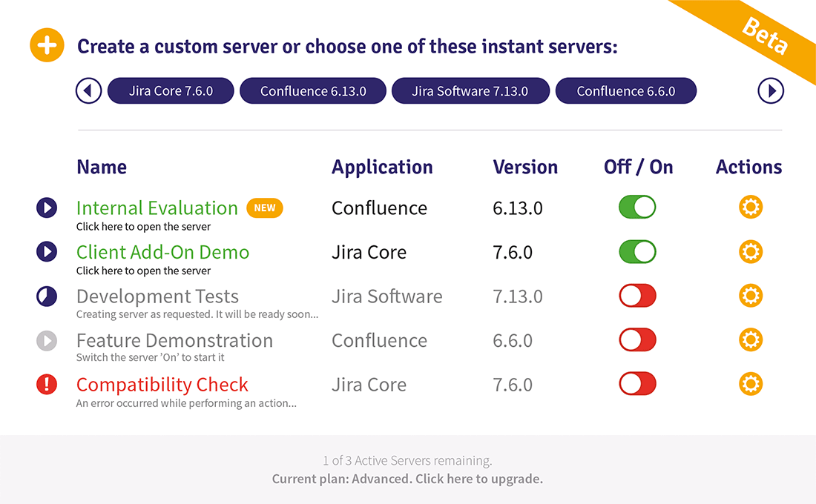
Task: Click the Development Tests server name
Action: coord(158,296)
